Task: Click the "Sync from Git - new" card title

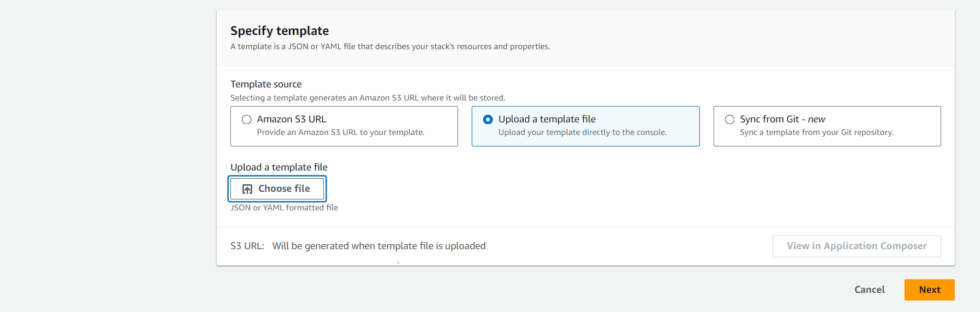Action: click(782, 119)
